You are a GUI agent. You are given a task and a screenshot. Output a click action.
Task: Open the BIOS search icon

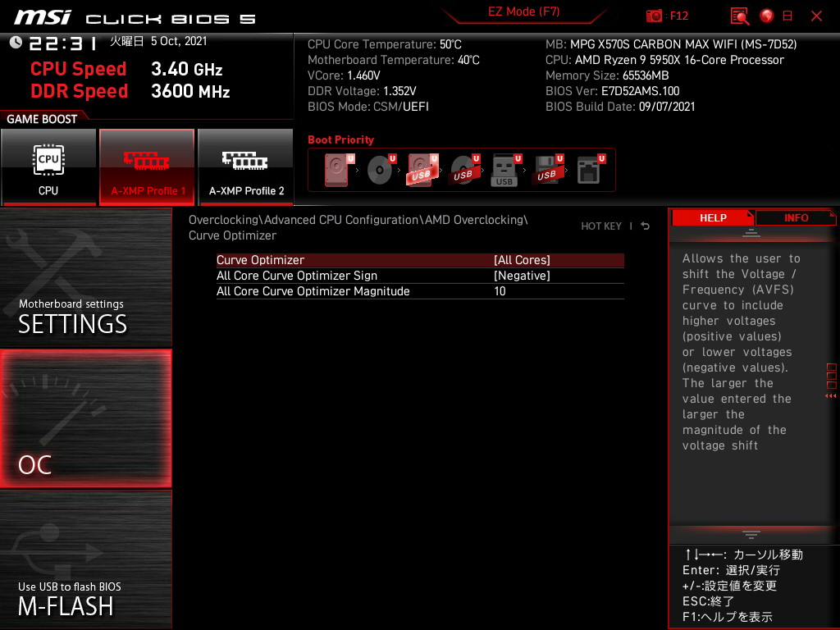click(740, 16)
